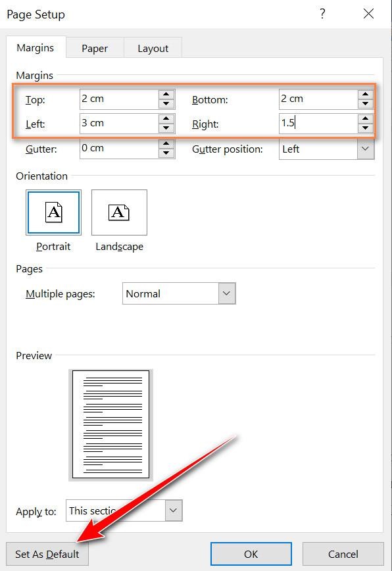The width and height of the screenshot is (392, 571).
Task: Increase the Gutter value with up arrow
Action: (x=166, y=143)
